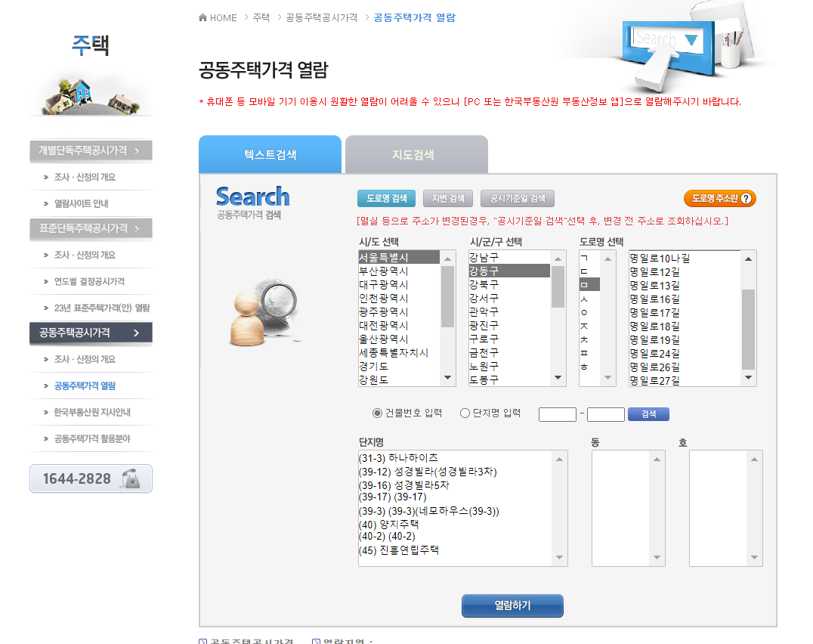The width and height of the screenshot is (813, 644).
Task: Switch to the 텍스트검색 tab
Action: click(x=270, y=154)
